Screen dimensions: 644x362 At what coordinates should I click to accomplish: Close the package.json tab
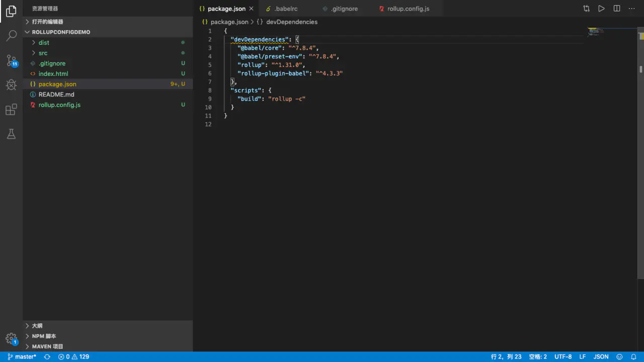251,9
